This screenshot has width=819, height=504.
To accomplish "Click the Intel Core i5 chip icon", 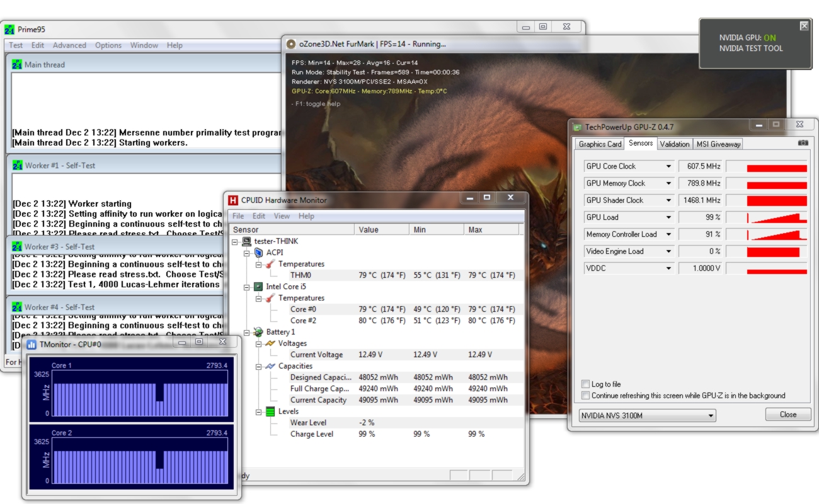I will click(258, 287).
